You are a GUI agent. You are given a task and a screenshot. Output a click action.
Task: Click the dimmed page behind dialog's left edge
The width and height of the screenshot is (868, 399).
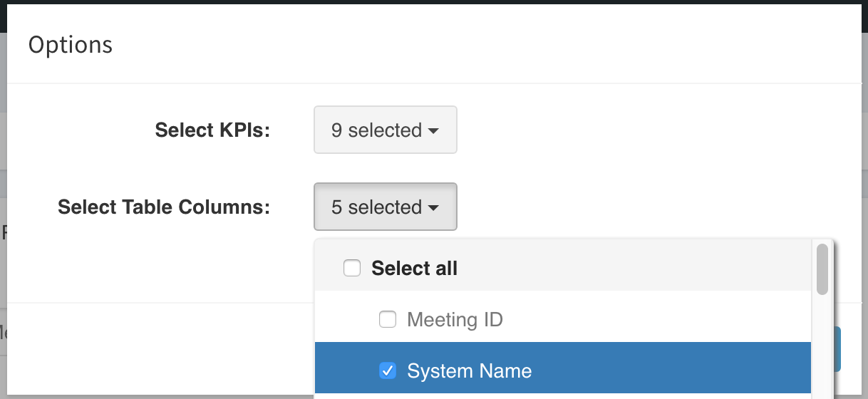tap(4, 214)
